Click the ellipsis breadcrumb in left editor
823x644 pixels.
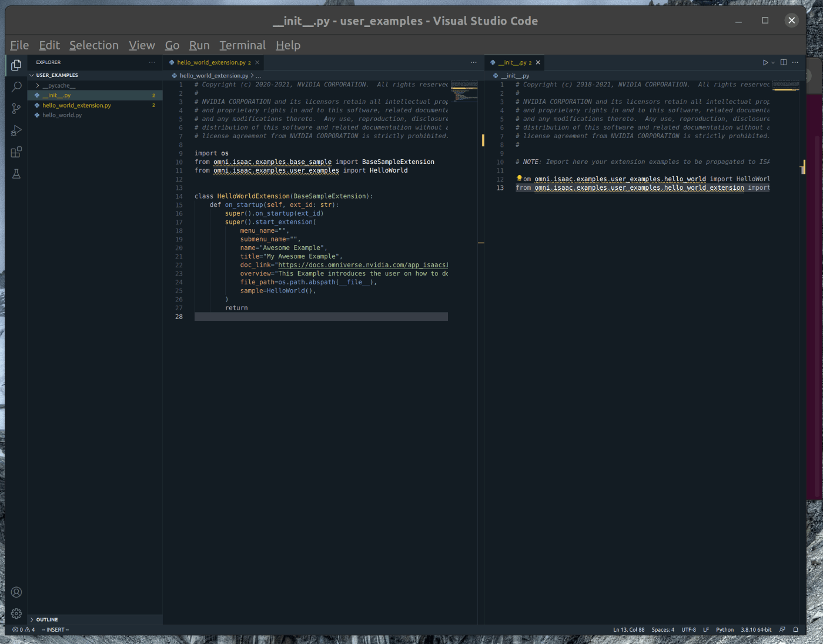pos(259,76)
